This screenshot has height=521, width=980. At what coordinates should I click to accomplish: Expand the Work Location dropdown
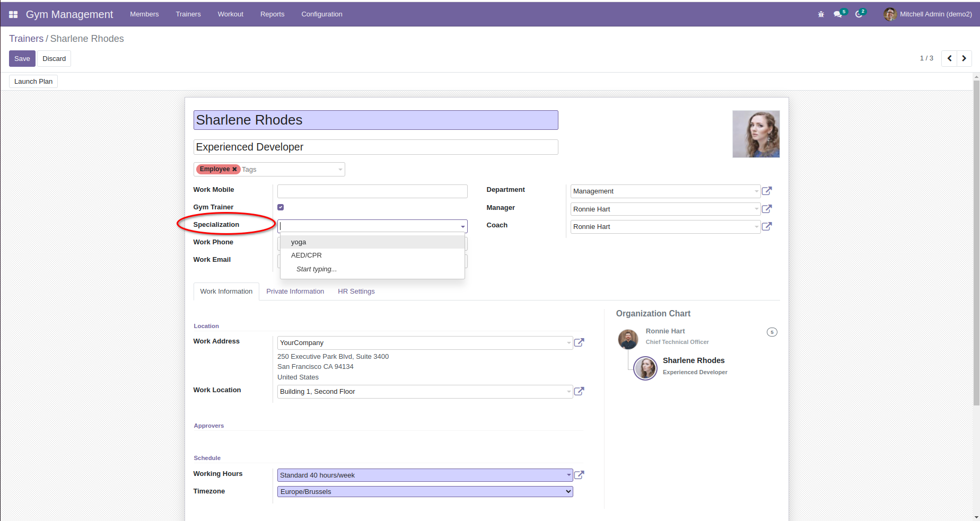tap(568, 392)
